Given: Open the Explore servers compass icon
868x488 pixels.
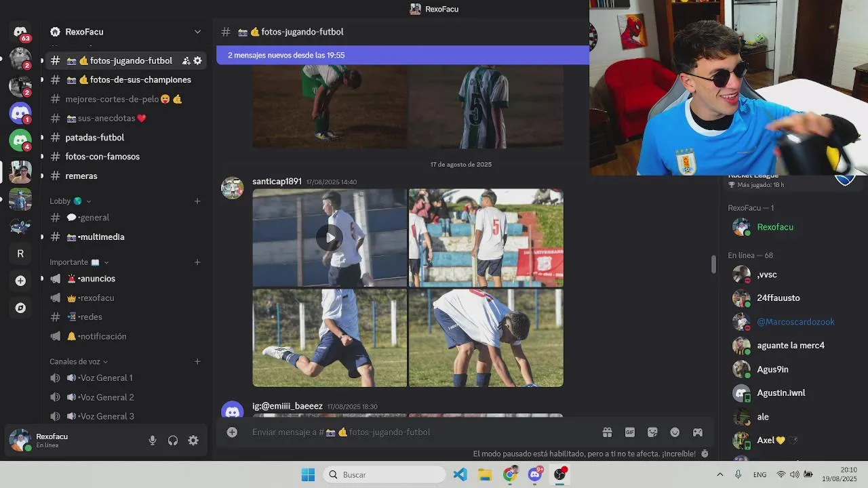Looking at the screenshot, I should pyautogui.click(x=20, y=308).
